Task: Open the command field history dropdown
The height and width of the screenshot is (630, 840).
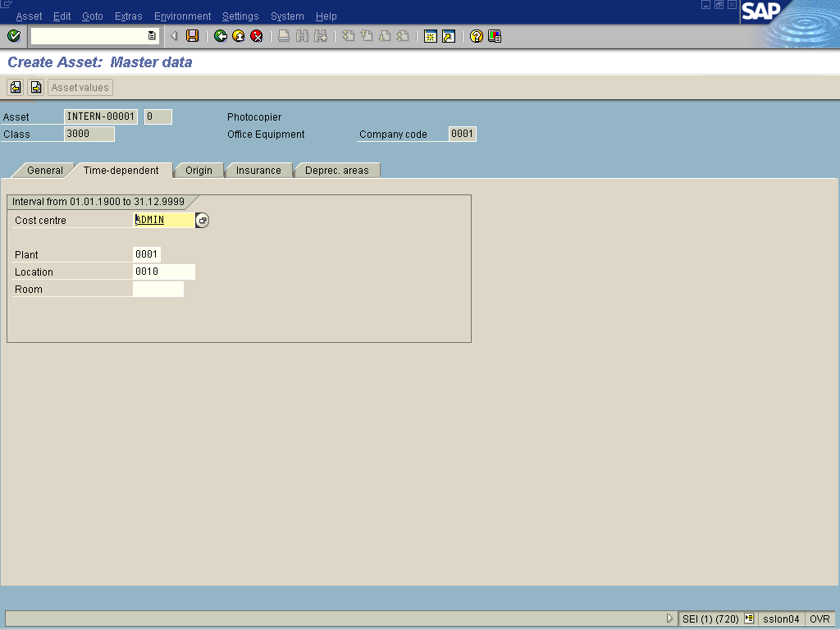Action: [152, 36]
